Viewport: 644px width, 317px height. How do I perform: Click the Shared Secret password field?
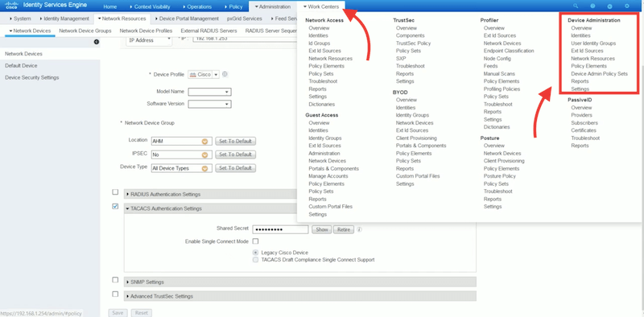pos(280,229)
